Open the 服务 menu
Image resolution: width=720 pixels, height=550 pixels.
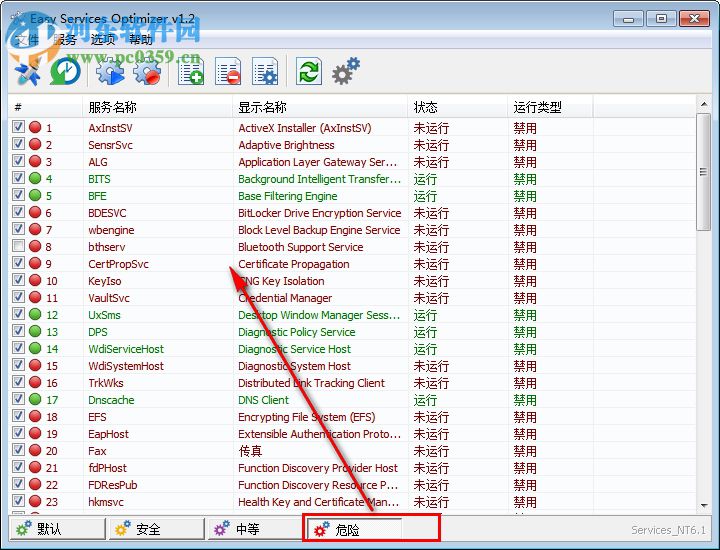(x=65, y=40)
